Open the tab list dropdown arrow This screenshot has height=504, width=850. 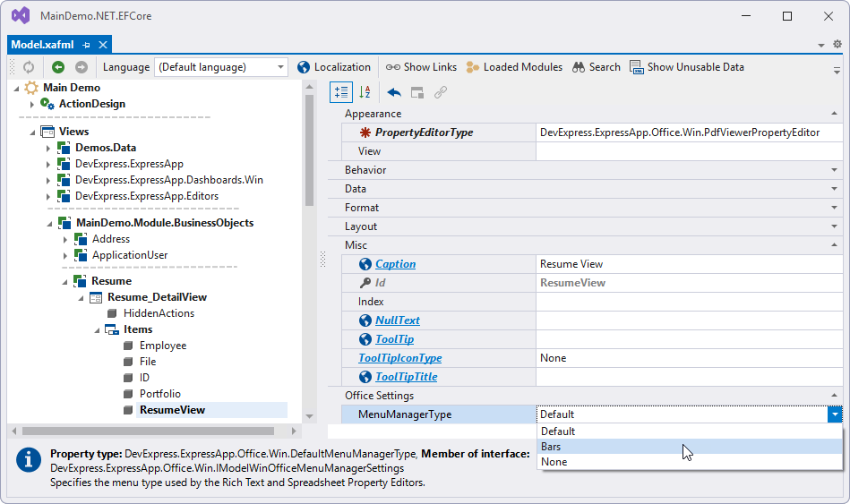[x=821, y=46]
